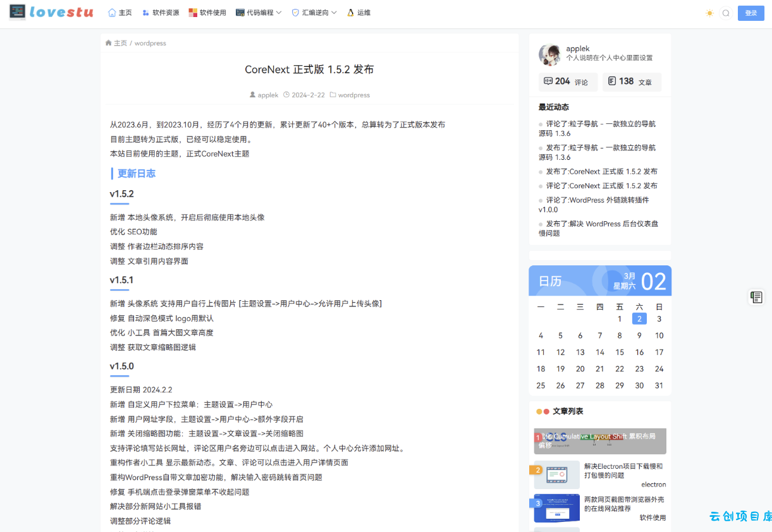Open activity 发布了:CoreNext 正式版 1.5.2 发布

[x=601, y=171]
